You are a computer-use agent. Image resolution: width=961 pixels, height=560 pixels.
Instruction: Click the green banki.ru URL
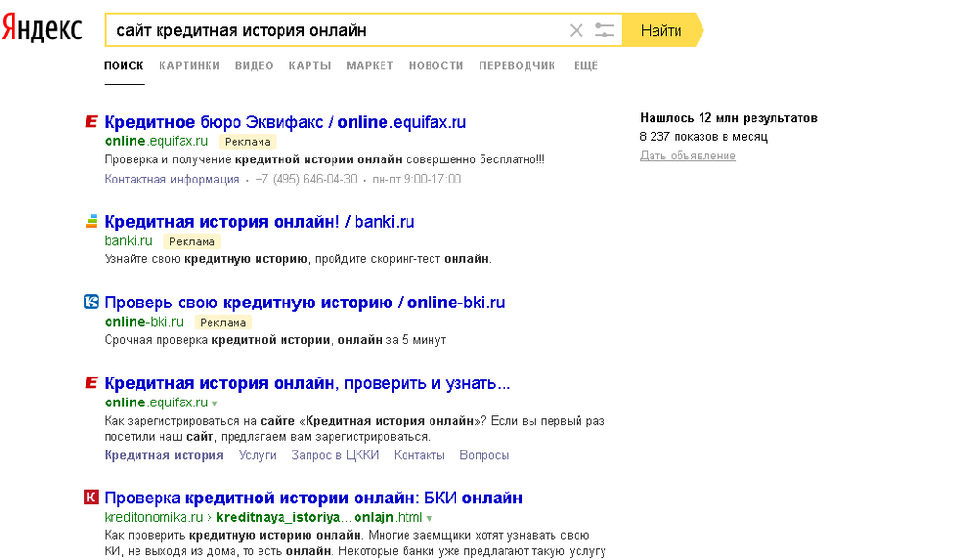pyautogui.click(x=128, y=241)
